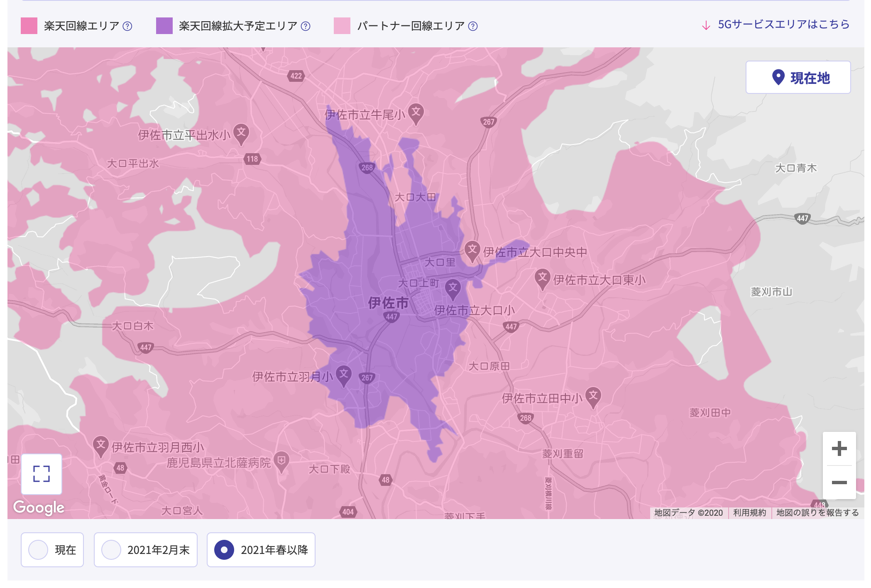Click the 菱刈重留 place label
Image resolution: width=871 pixels, height=588 pixels.
(x=563, y=454)
